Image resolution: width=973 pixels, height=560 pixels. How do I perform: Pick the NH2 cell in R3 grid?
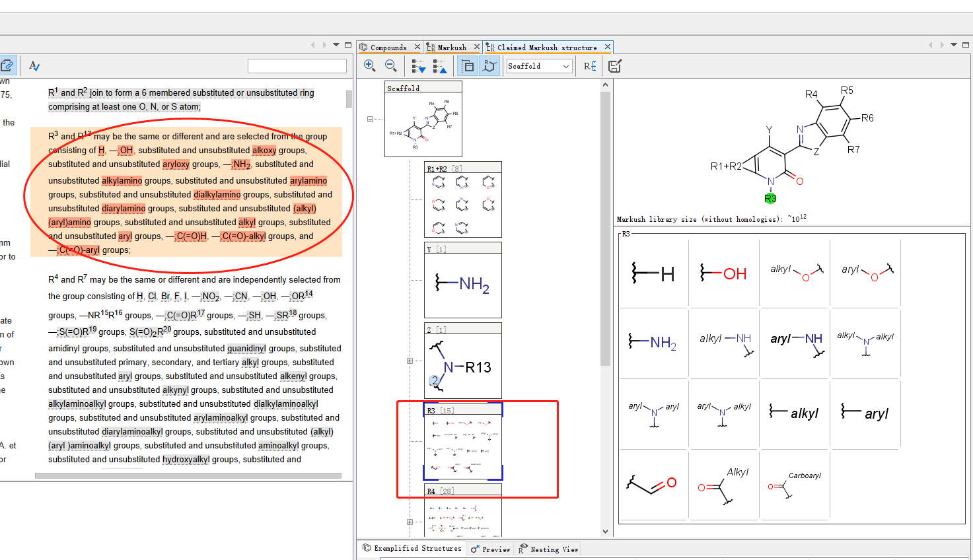tap(653, 343)
